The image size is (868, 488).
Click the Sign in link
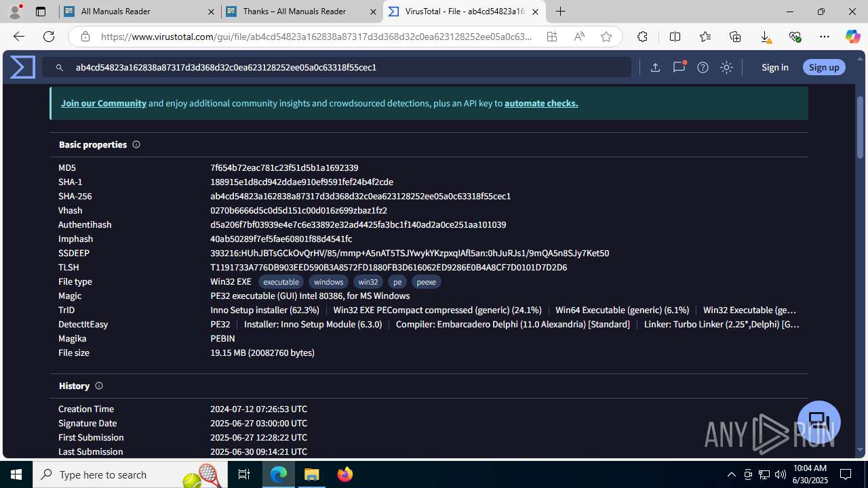coord(774,67)
